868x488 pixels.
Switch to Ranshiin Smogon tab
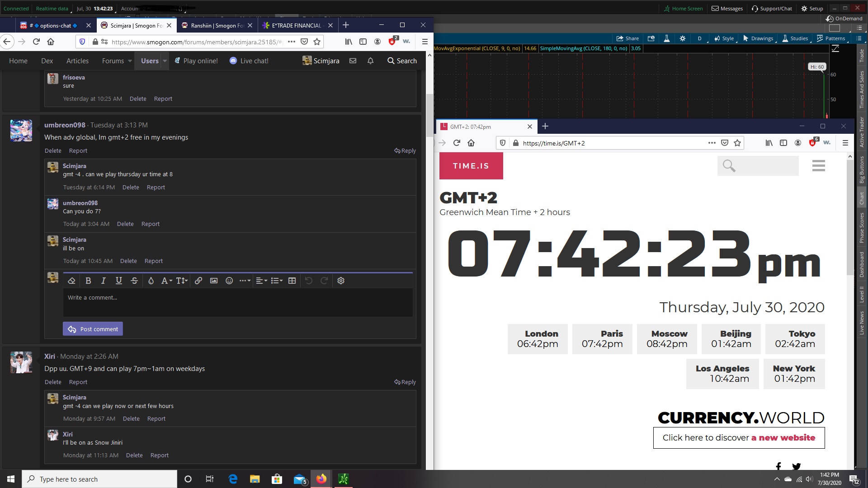212,25
